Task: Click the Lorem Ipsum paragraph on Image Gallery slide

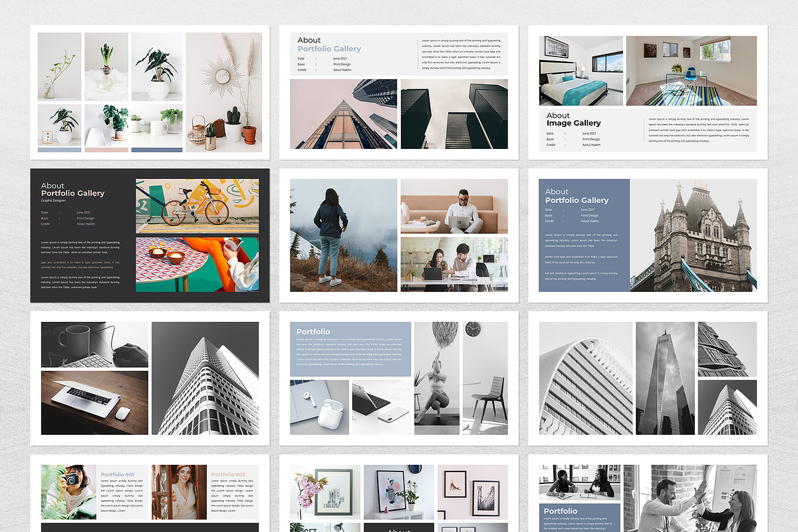Action: tap(698, 130)
